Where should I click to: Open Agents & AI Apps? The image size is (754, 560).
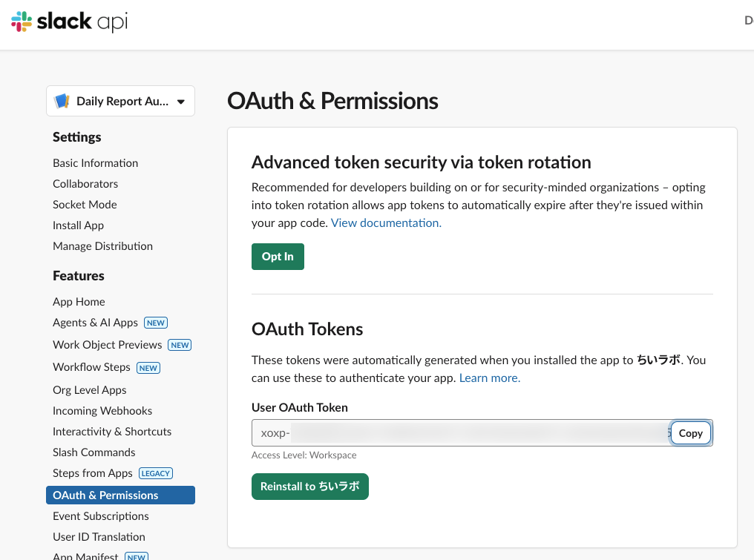[x=95, y=323]
